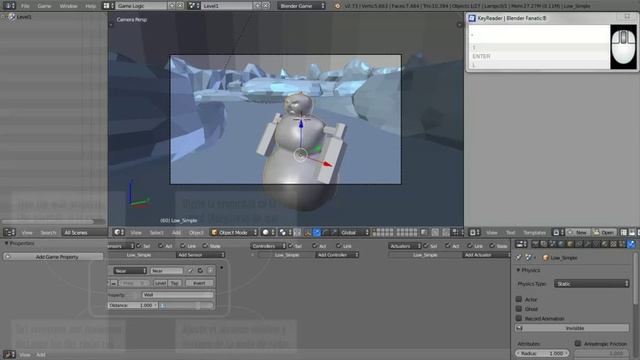Open the Blender Game engine dropdown

302,6
